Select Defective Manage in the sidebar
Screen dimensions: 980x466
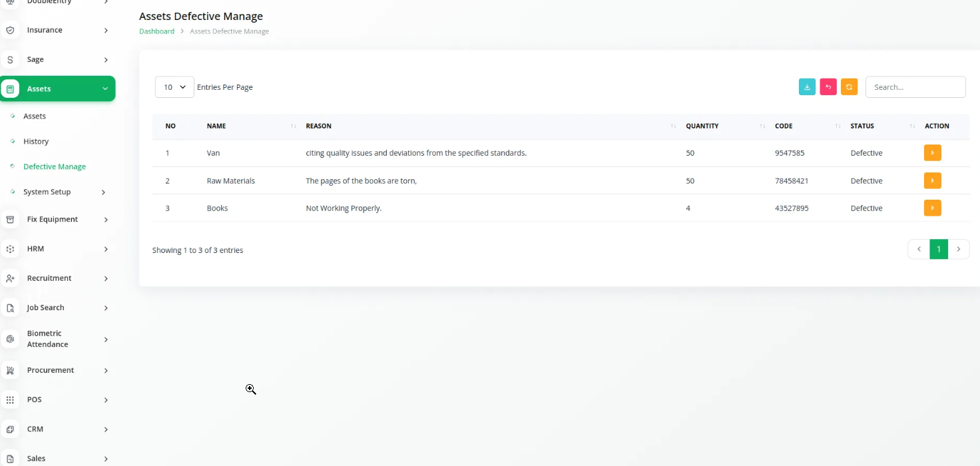point(55,166)
